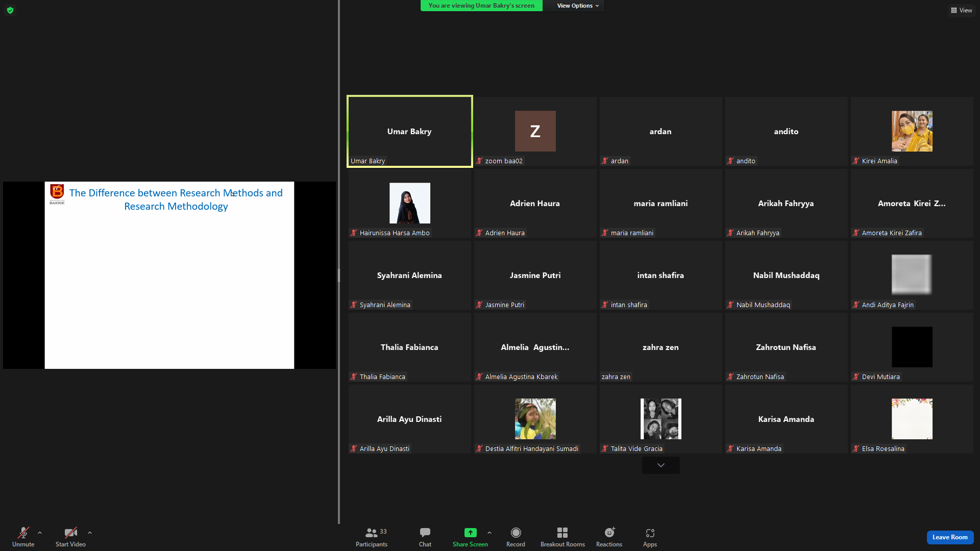This screenshot has height=551, width=980.
Task: Click the muted mic icon beside Kirei Amalia
Action: [x=856, y=161]
